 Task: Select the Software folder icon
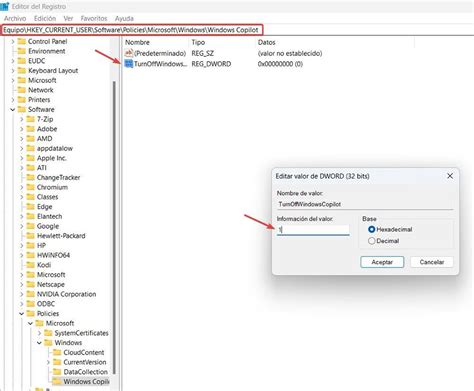pyautogui.click(x=22, y=109)
